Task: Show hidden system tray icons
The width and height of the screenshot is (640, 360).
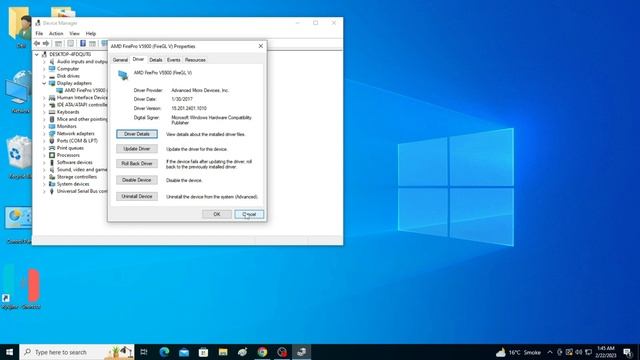Action: [x=550, y=352]
